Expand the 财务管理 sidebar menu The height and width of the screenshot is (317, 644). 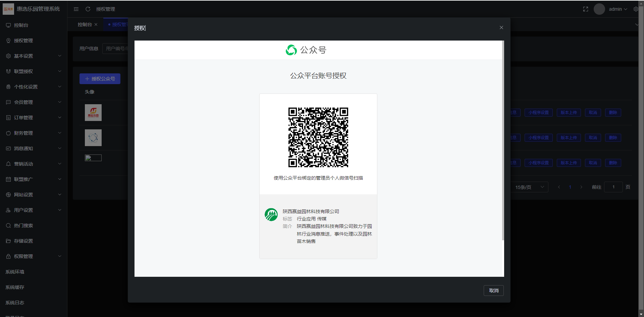34,133
